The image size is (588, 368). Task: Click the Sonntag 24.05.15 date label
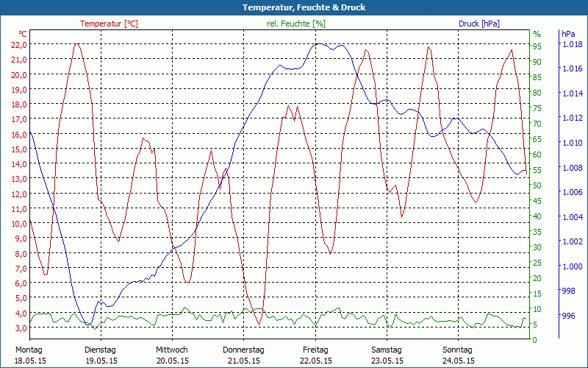point(458,355)
